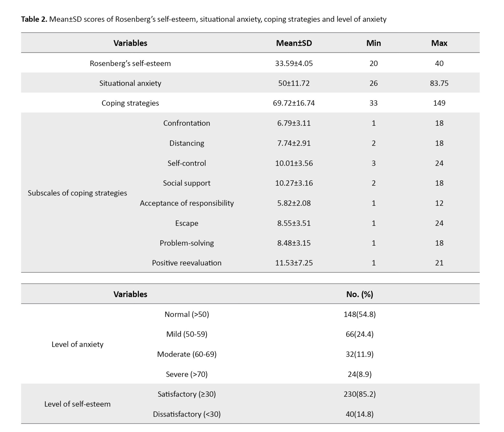This screenshot has width=504, height=432.
Task: Click the Max column header
Action: tap(439, 43)
